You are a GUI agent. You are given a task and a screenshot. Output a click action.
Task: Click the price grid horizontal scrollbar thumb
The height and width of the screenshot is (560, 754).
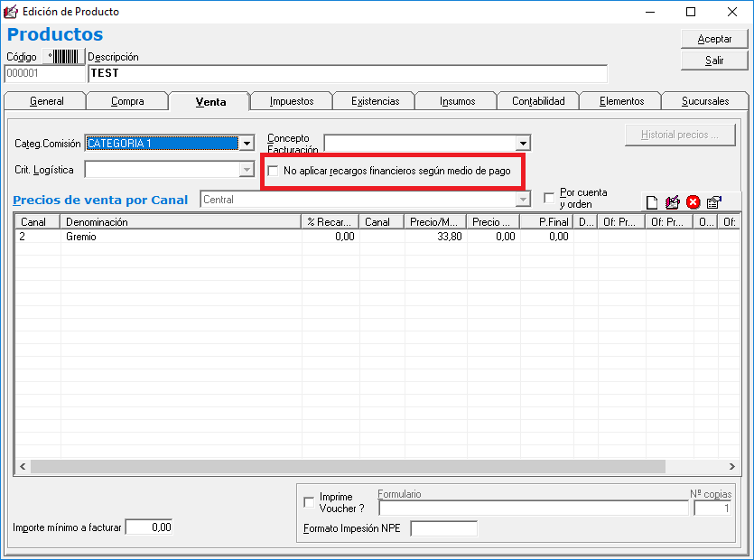click(x=348, y=466)
